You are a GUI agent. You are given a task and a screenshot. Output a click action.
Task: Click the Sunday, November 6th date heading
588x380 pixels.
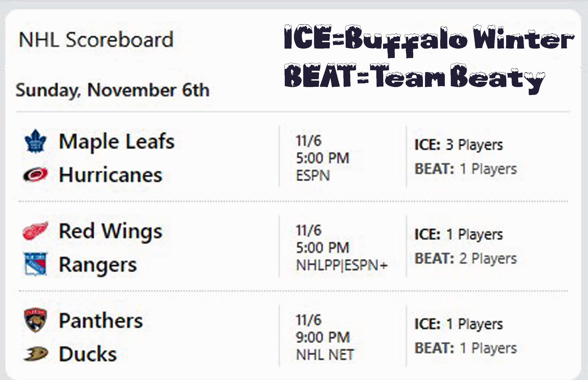pos(113,90)
